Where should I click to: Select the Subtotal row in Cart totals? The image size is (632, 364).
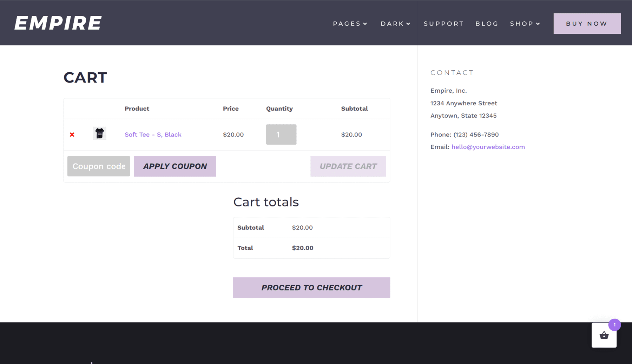pos(311,227)
